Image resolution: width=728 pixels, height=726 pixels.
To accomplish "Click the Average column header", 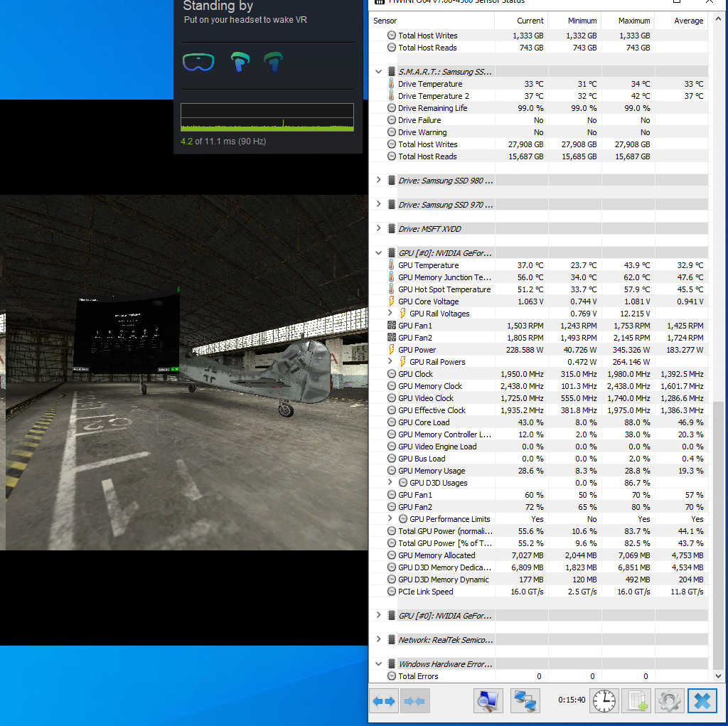I will 682,21.
